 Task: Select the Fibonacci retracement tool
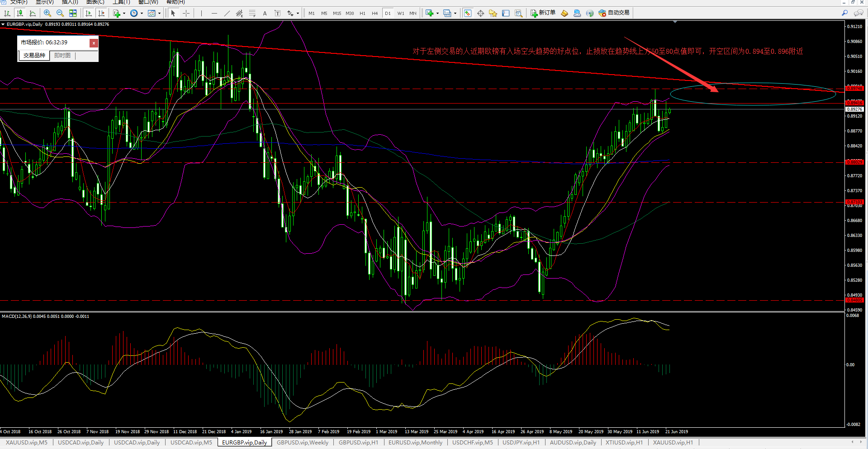[x=252, y=13]
